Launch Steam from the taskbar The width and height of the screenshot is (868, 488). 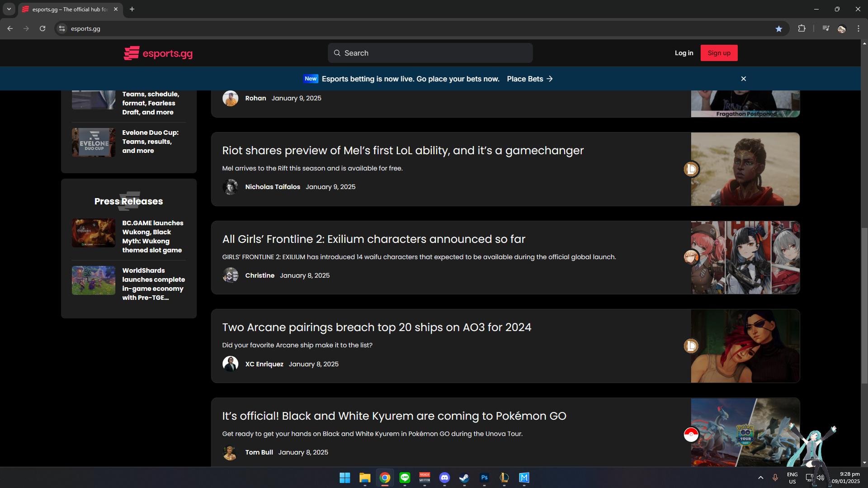coord(464,478)
